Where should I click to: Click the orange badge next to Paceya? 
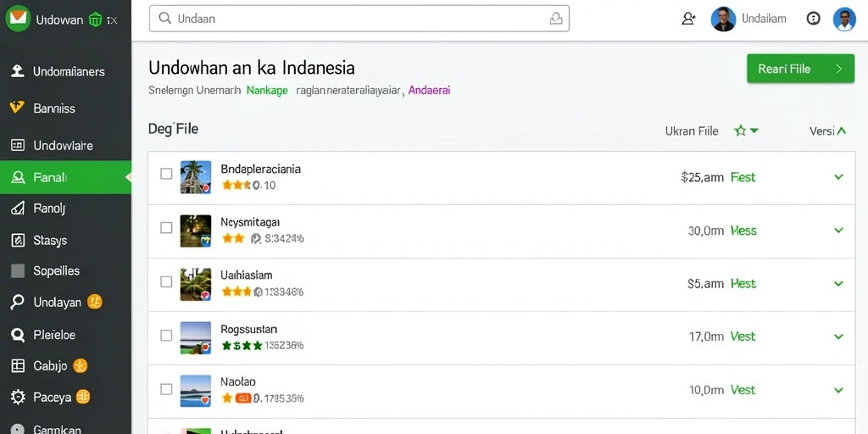82,397
